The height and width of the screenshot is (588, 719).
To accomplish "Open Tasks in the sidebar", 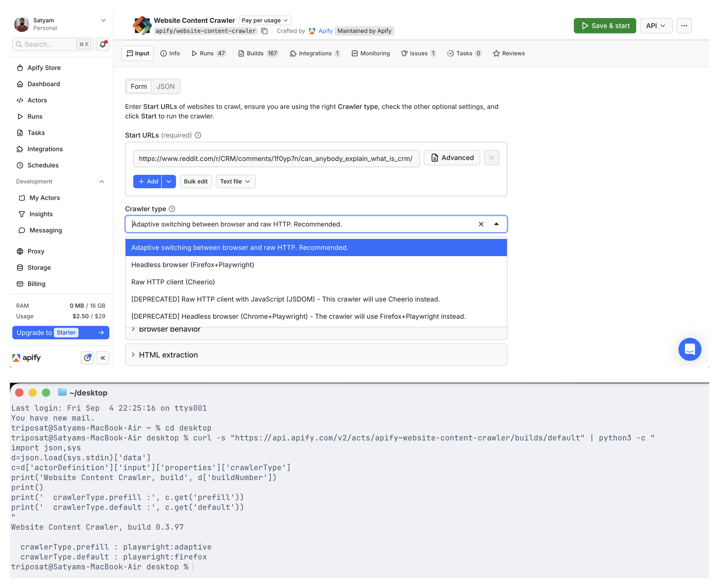I will click(36, 133).
